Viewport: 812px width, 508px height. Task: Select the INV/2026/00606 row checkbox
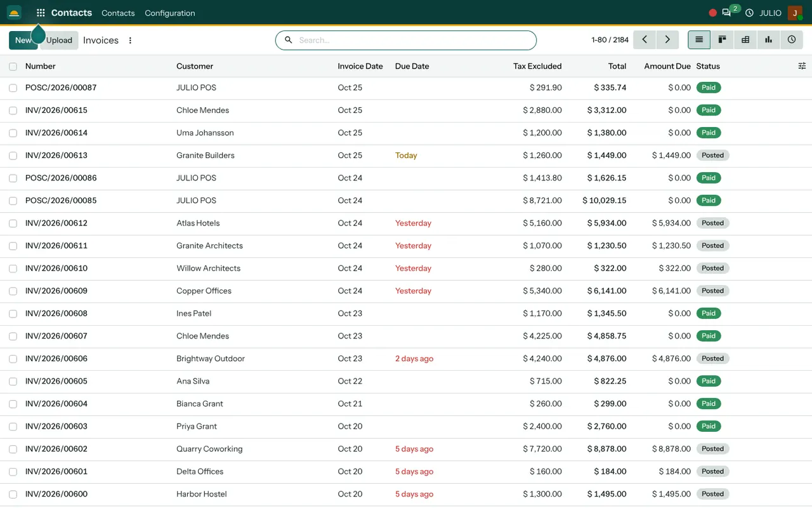coord(13,359)
